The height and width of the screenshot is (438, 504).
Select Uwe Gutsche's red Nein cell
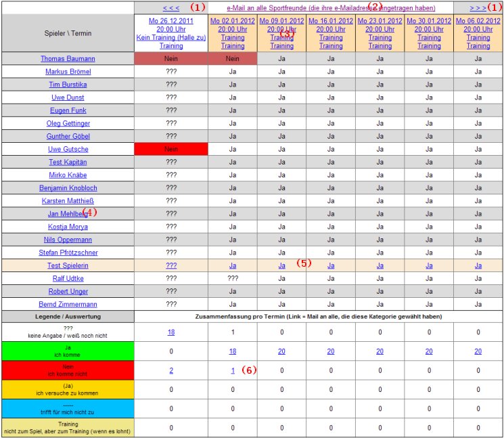coord(171,149)
